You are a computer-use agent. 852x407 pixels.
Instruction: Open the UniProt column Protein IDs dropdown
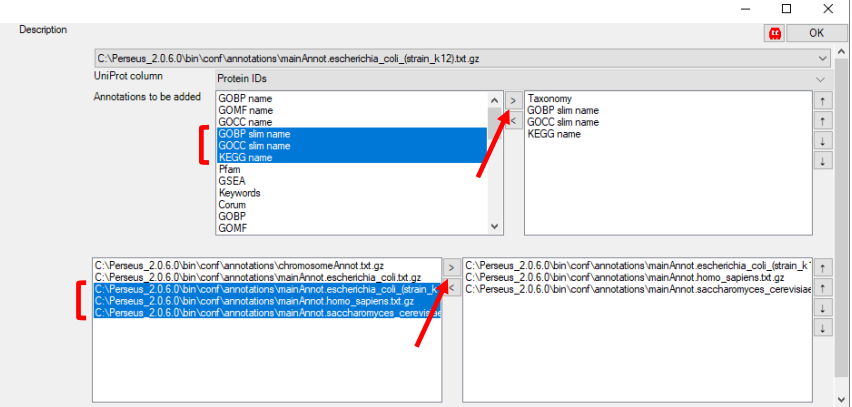[x=523, y=79]
